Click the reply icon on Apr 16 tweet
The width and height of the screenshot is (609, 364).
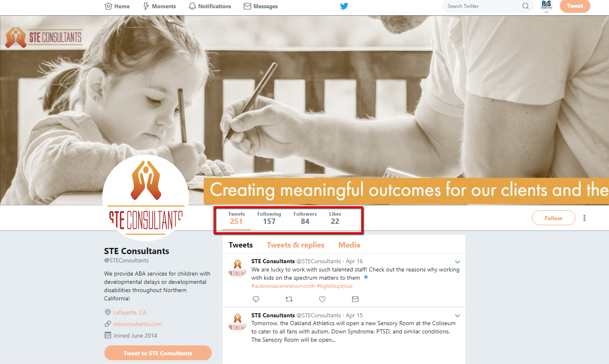(x=256, y=299)
